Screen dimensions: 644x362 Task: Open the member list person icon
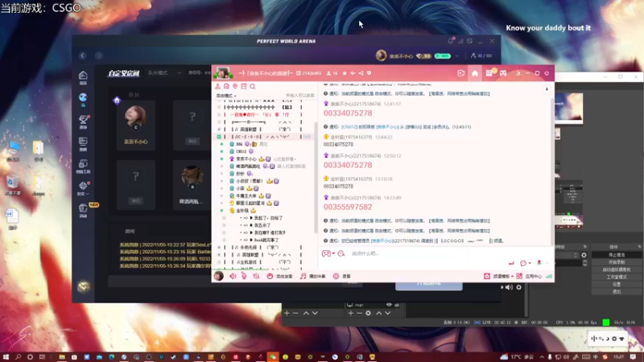point(217,86)
